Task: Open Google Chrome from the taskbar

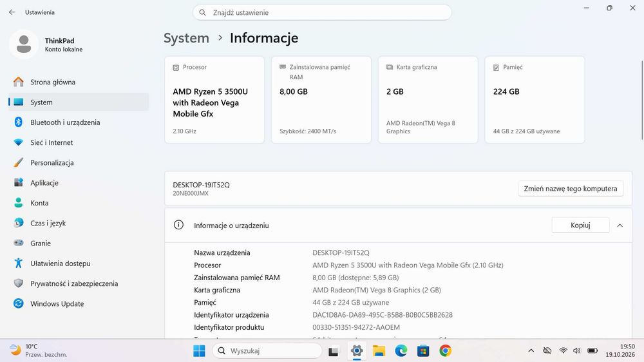Action: (x=445, y=351)
